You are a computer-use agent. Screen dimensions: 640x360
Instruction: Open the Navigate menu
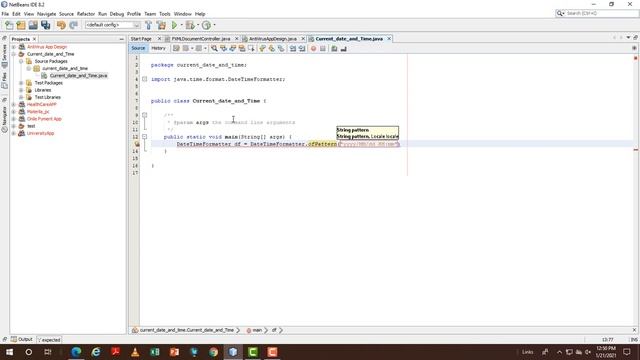point(47,14)
